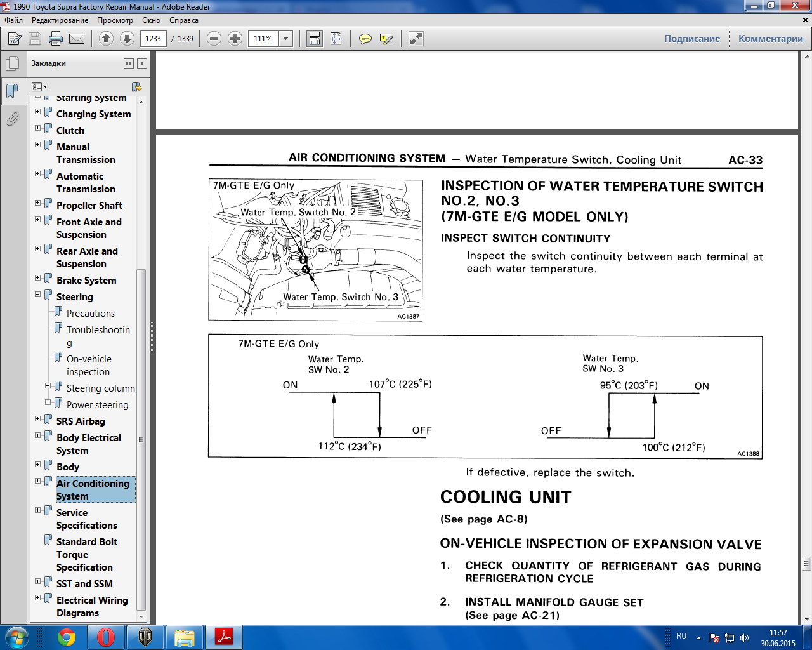This screenshot has width=812, height=650.
Task: Click volume speaker icon in tray
Action: point(744,638)
